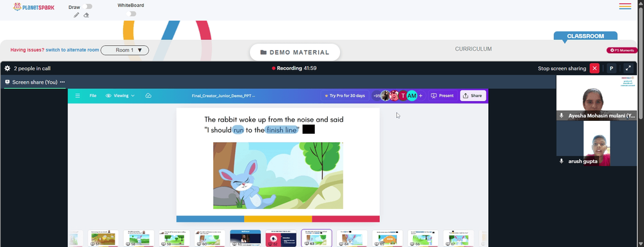This screenshot has width=644, height=247.
Task: Click the cloud save status icon
Action: click(x=149, y=96)
